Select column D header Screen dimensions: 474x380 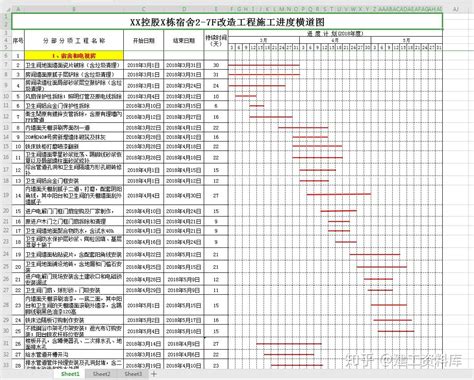184,9
